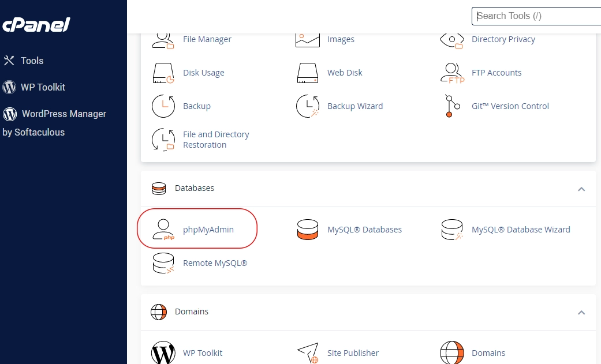Click the Site Publisher paper plane icon
This screenshot has height=364, width=601.
coord(308,353)
